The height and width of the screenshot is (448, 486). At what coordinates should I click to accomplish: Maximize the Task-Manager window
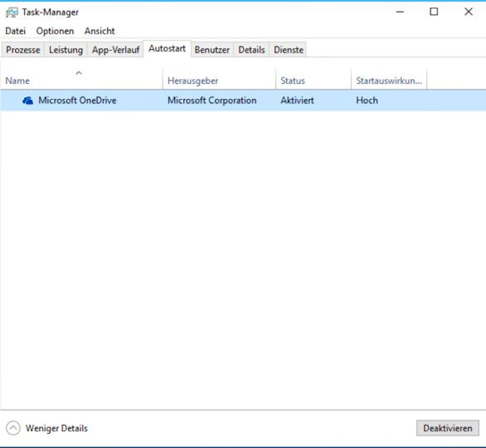tap(434, 12)
